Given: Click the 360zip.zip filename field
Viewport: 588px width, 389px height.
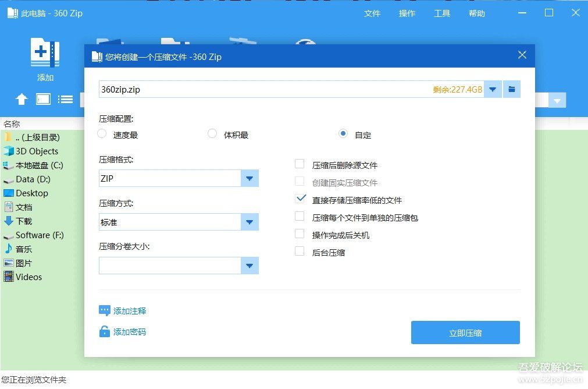Looking at the screenshot, I should click(x=291, y=89).
